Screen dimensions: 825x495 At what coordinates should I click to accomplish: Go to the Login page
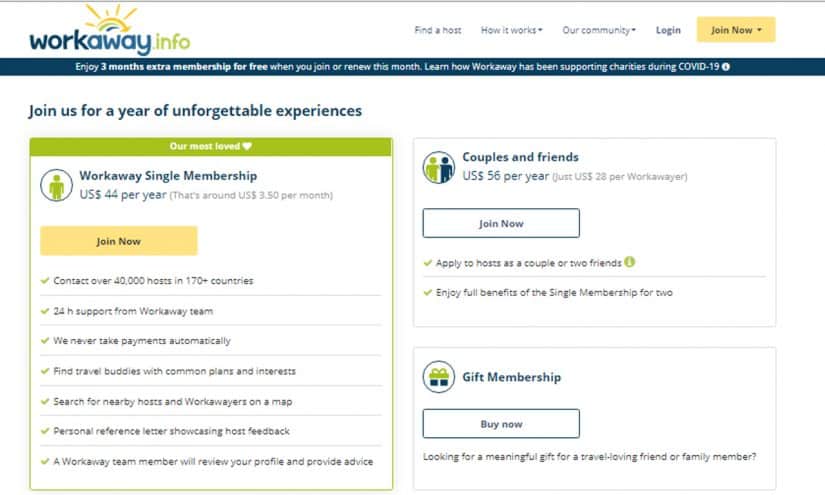668,30
